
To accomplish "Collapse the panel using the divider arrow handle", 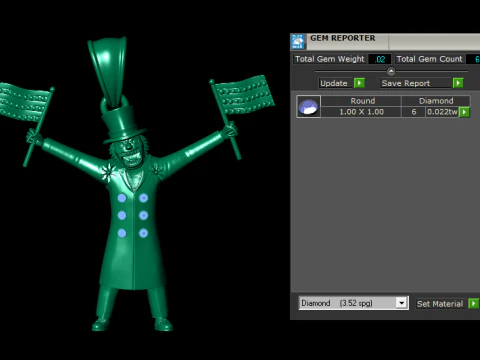I will tap(391, 71).
